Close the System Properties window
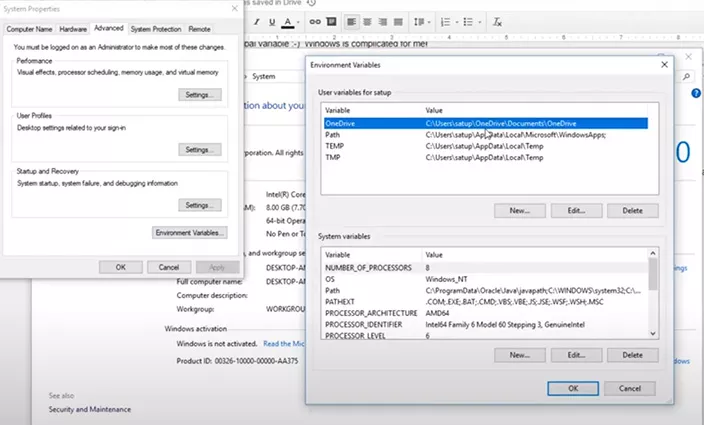704x425 pixels. (x=234, y=9)
